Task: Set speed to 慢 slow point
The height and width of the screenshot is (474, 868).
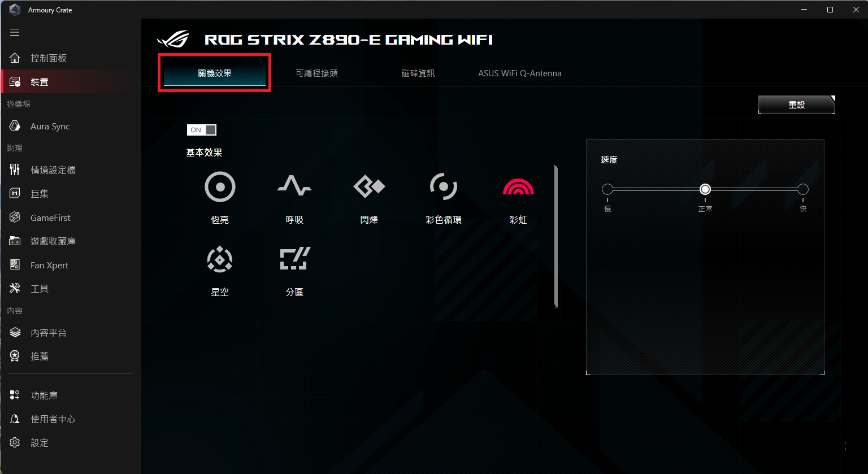Action: pyautogui.click(x=607, y=189)
